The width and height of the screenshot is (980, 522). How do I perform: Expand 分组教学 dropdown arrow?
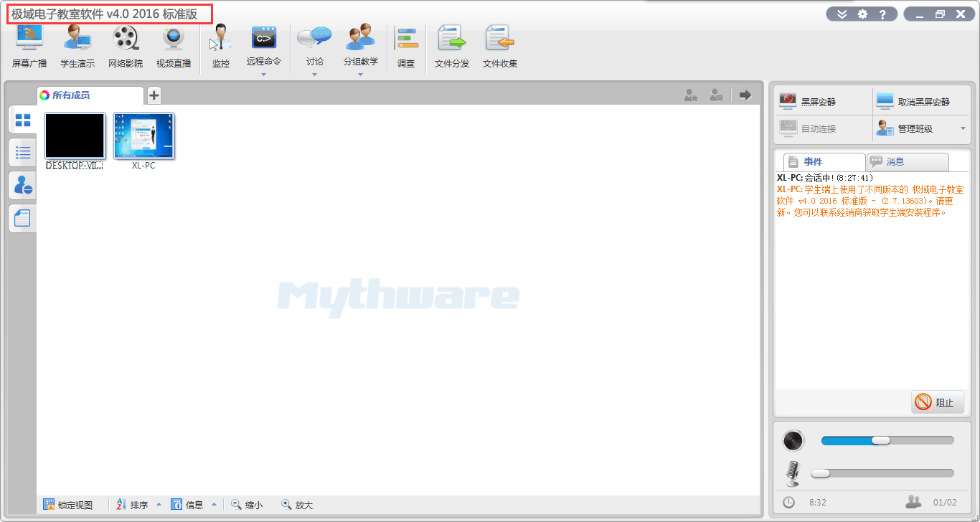coord(360,75)
